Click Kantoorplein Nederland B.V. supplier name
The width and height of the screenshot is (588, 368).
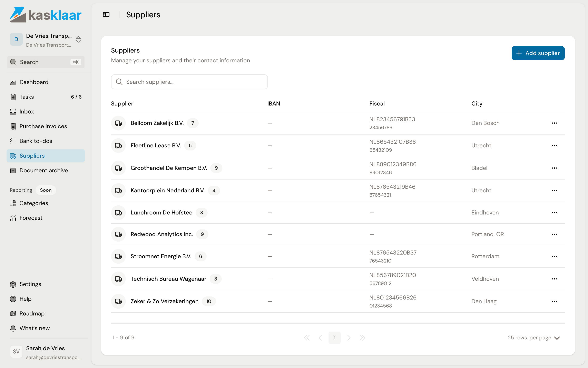[168, 191]
